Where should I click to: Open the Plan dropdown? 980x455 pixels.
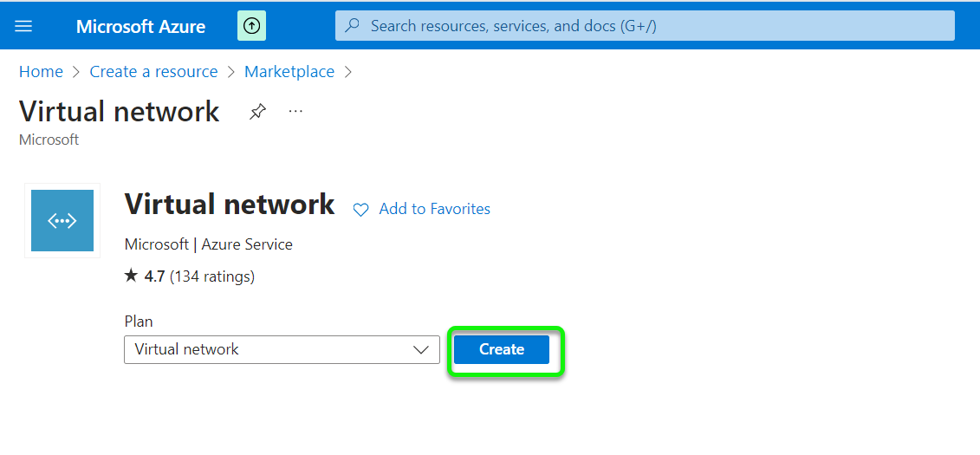point(282,349)
